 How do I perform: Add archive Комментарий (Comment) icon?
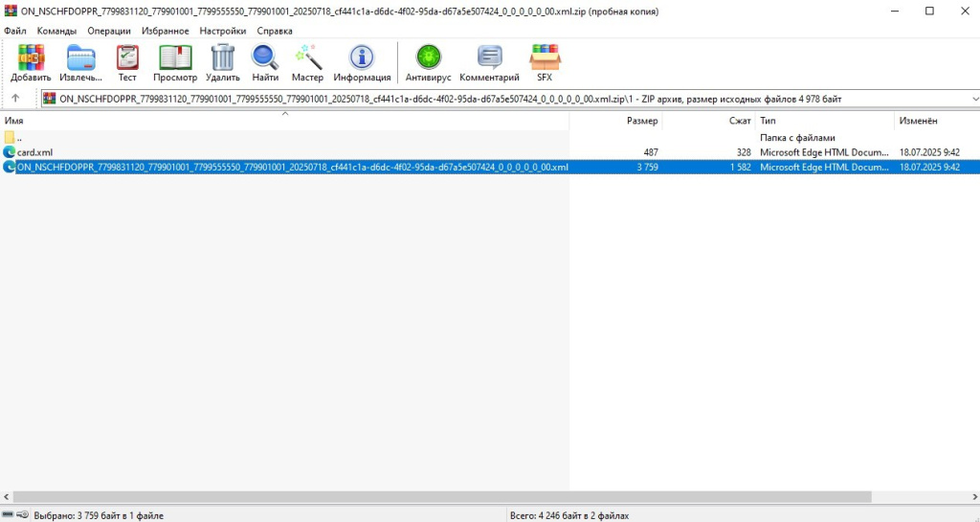489,63
